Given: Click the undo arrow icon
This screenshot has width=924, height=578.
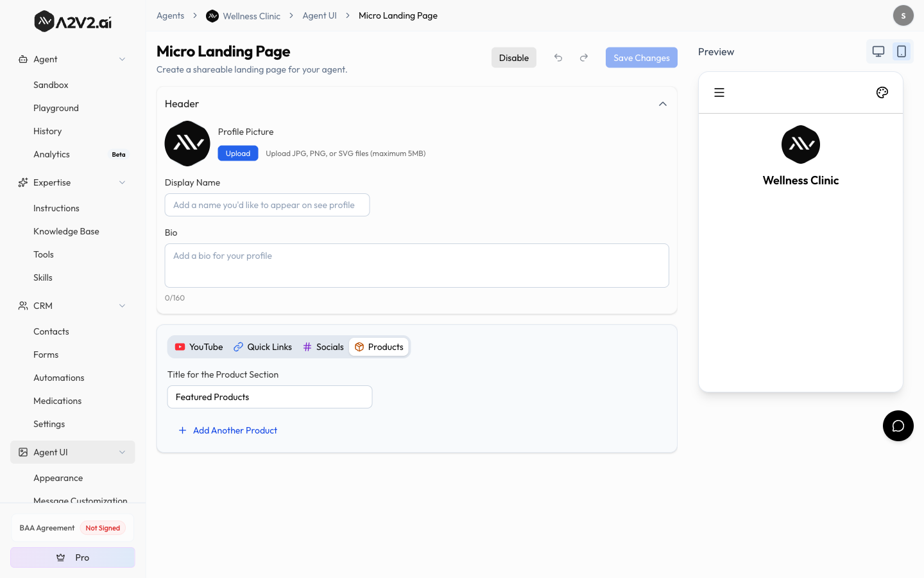Looking at the screenshot, I should point(558,58).
